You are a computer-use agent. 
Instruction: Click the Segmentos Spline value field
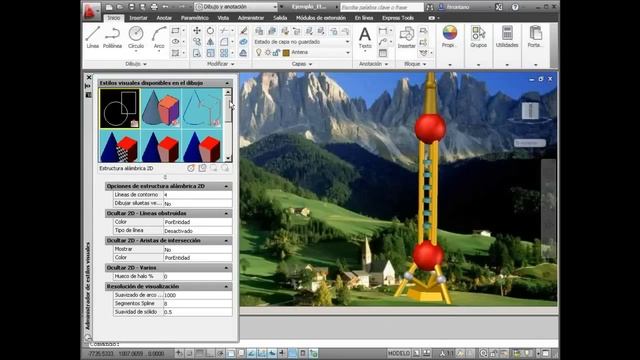coord(198,304)
